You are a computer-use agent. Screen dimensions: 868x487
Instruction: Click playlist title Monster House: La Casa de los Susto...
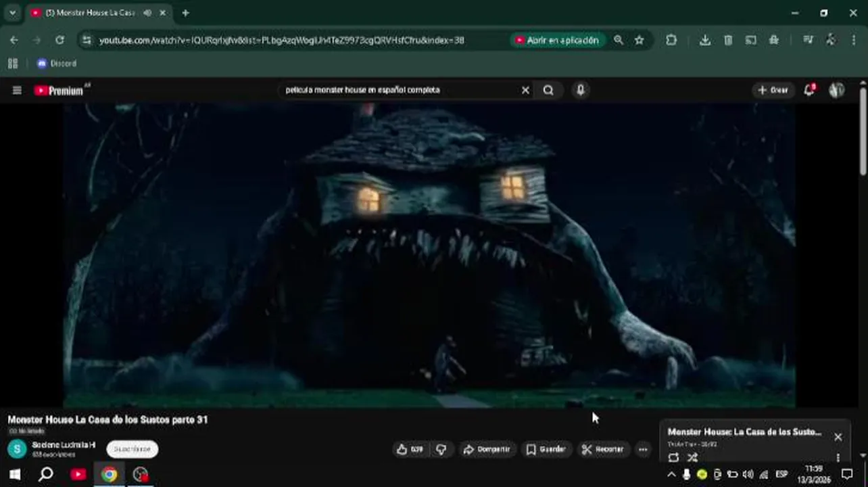coord(744,432)
